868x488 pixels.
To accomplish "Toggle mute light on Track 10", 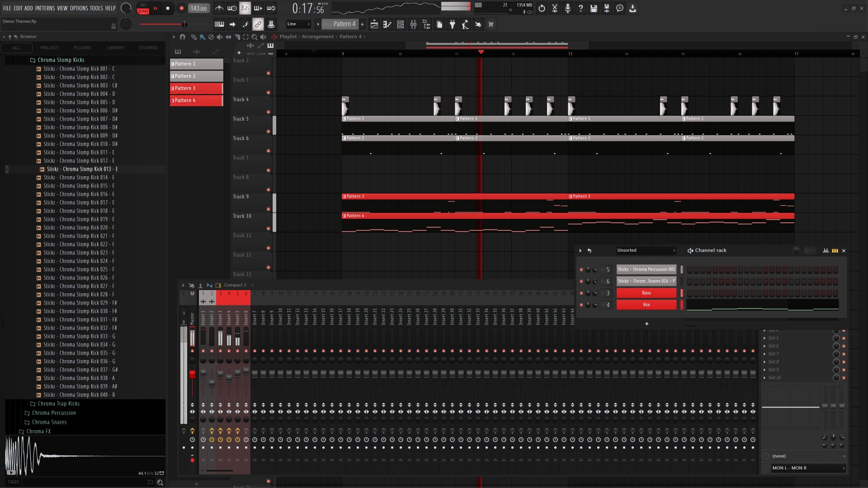I will pos(268,229).
